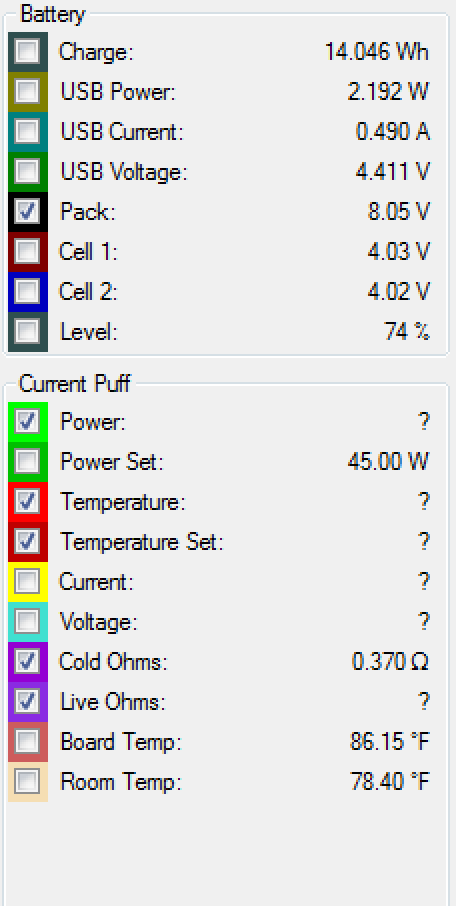
Task: Click the Cold Ohms value 0.370 Ω
Action: (390, 661)
